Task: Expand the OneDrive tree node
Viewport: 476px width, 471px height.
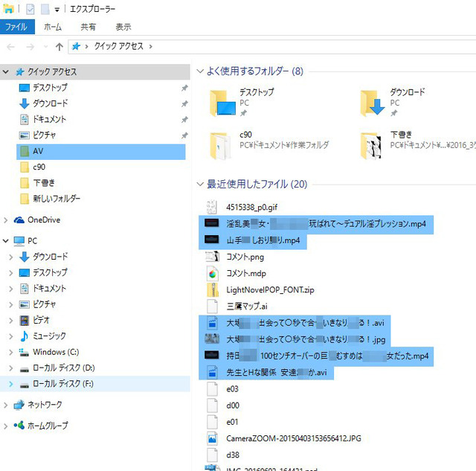Action: point(6,220)
